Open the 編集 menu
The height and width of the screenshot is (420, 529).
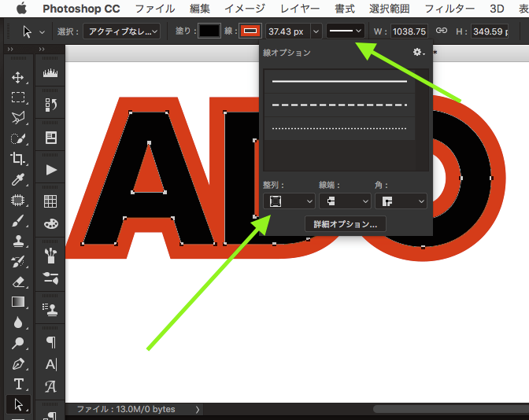tap(200, 9)
